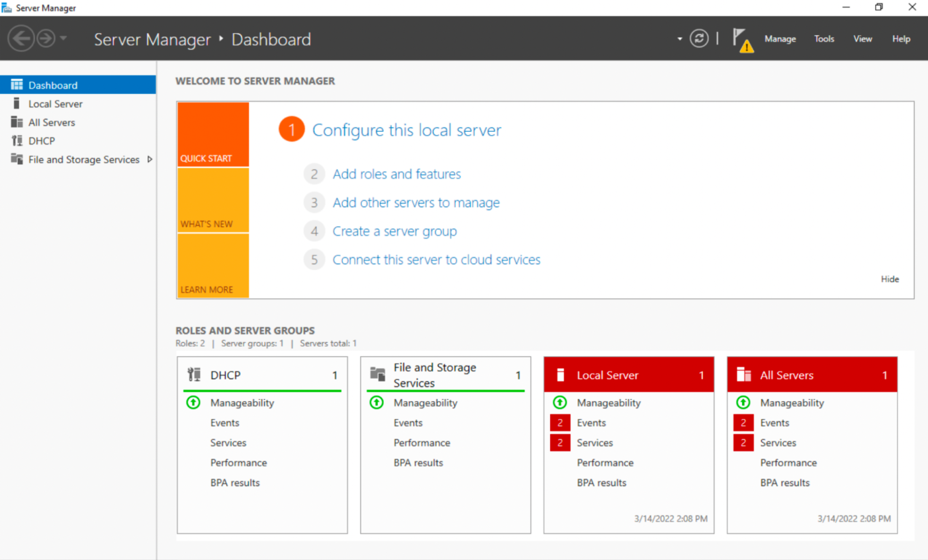
Task: Click Connect this server to cloud services
Action: [436, 259]
